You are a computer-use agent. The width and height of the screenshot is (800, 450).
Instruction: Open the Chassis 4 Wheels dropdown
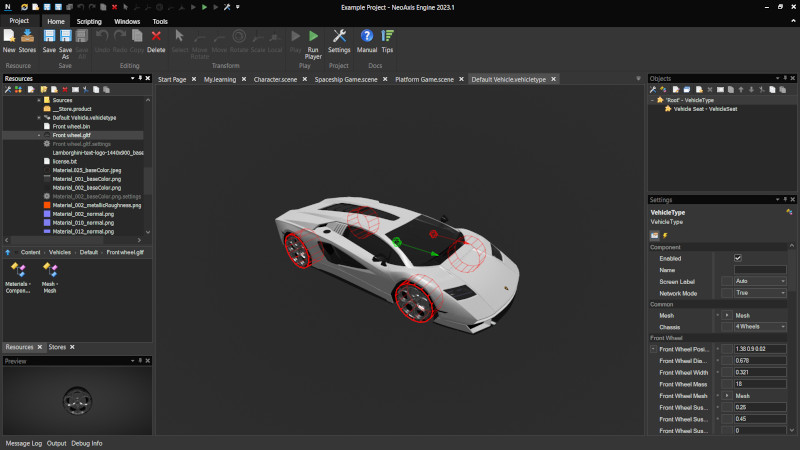point(760,327)
